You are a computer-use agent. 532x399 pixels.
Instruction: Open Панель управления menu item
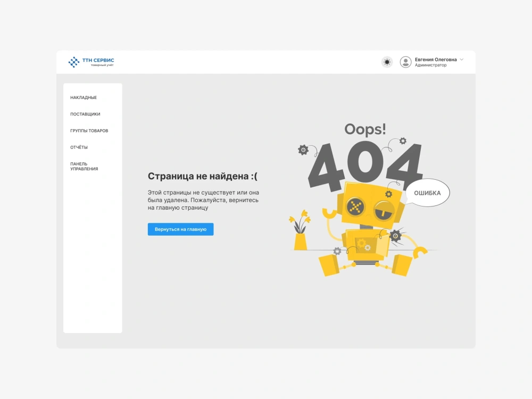pos(84,166)
